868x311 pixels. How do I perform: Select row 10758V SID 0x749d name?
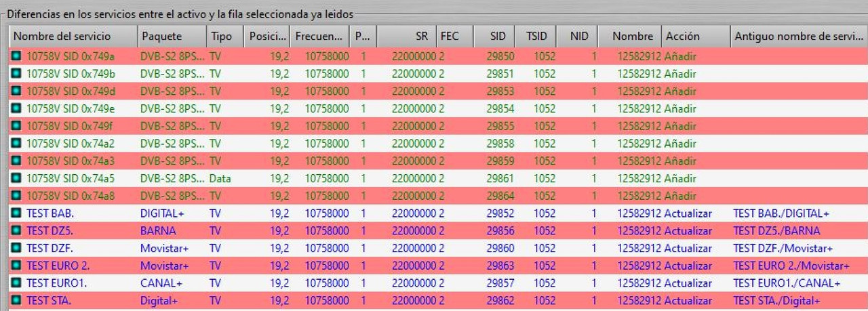click(71, 91)
